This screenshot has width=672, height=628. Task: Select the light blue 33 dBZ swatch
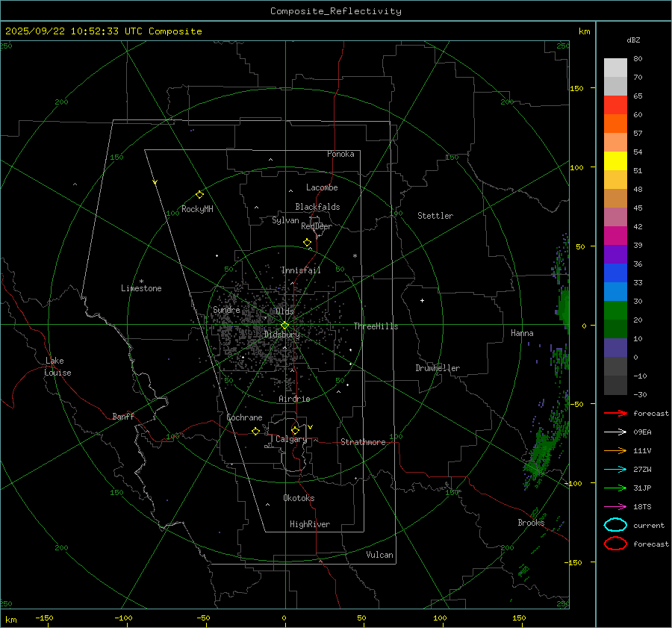click(615, 291)
